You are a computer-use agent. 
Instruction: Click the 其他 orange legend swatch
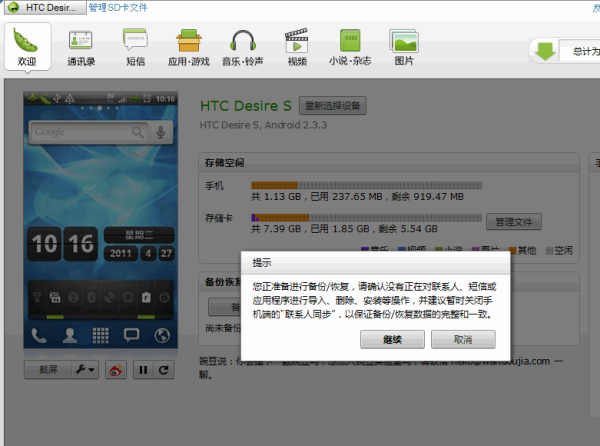[x=512, y=251]
